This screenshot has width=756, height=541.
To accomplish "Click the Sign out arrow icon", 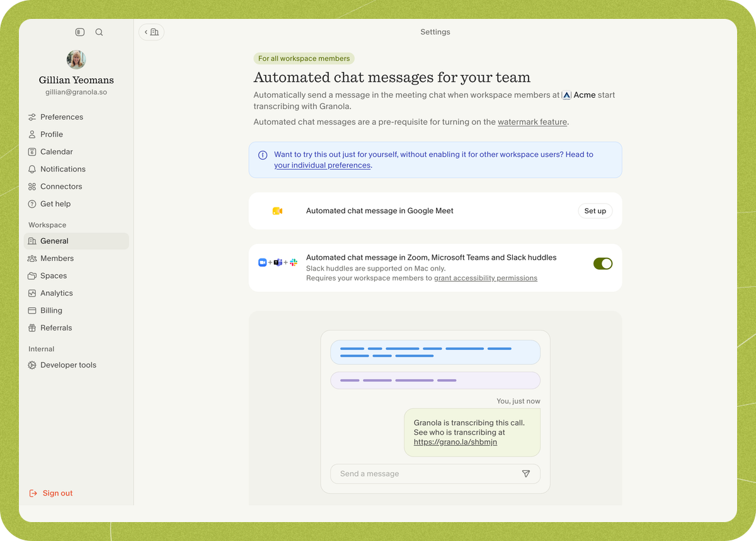I will [33, 493].
